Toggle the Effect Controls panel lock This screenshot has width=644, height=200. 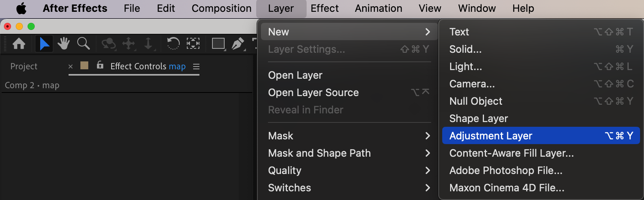[x=100, y=65]
